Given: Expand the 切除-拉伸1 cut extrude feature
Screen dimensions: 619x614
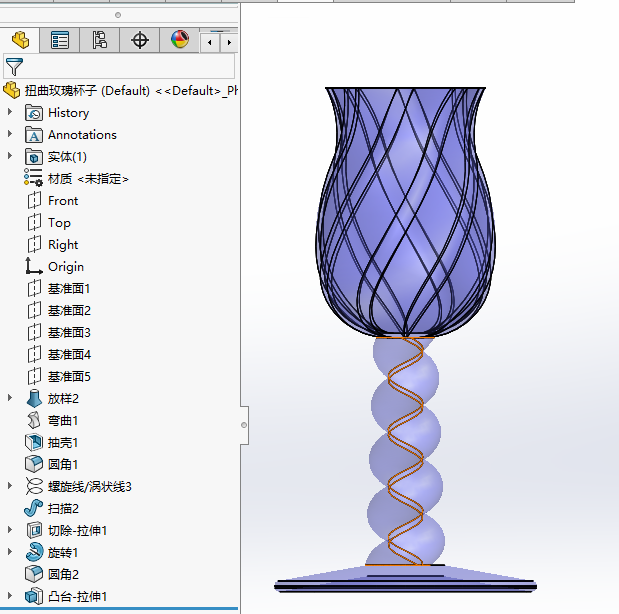Looking at the screenshot, I should [x=10, y=530].
